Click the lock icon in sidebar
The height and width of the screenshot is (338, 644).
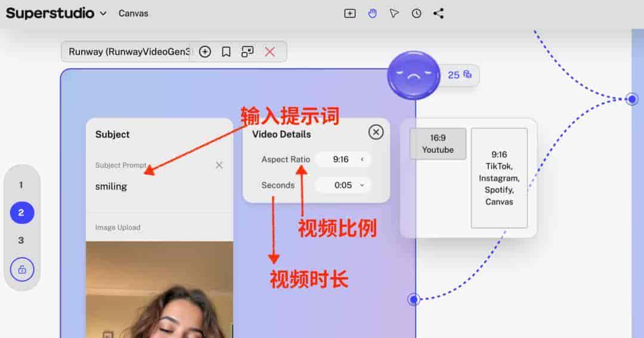(22, 270)
